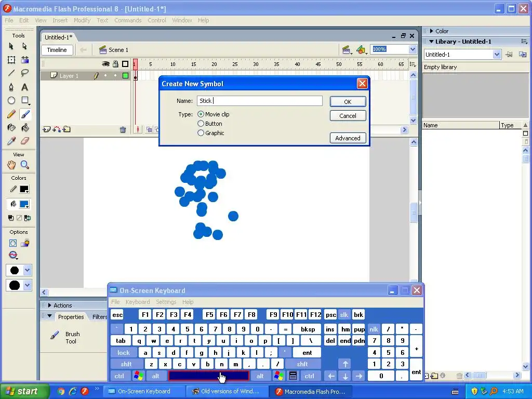Select the Eraser tool
This screenshot has height=399, width=532.
(x=25, y=141)
